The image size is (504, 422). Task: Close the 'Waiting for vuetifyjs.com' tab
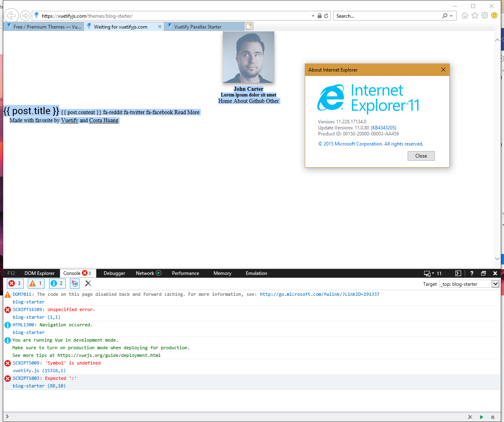pyautogui.click(x=160, y=27)
